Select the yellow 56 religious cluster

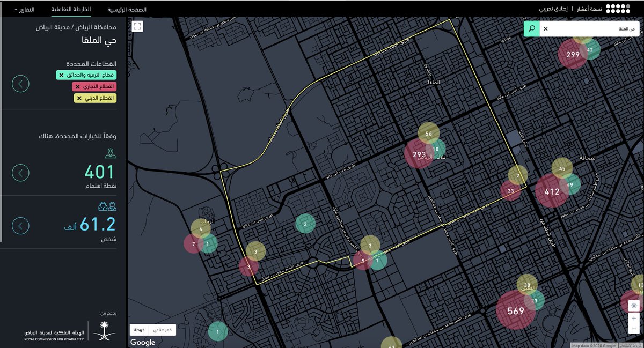(x=428, y=134)
